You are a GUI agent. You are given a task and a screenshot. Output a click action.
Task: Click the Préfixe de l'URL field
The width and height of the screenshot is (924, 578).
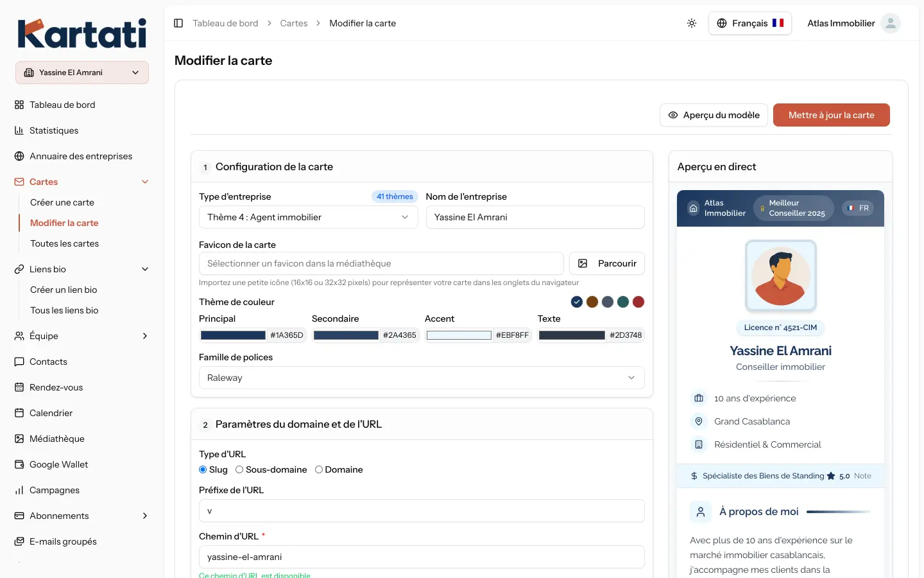(422, 511)
